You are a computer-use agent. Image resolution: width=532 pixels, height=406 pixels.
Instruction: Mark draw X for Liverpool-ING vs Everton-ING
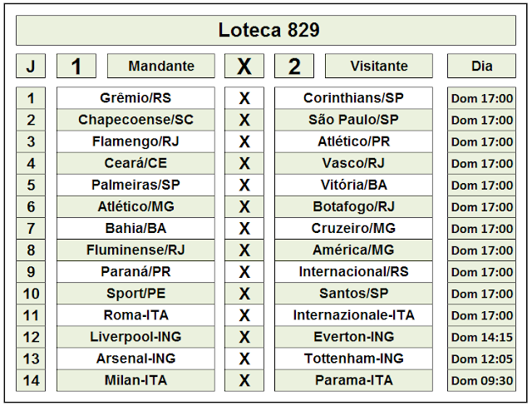[x=244, y=337]
